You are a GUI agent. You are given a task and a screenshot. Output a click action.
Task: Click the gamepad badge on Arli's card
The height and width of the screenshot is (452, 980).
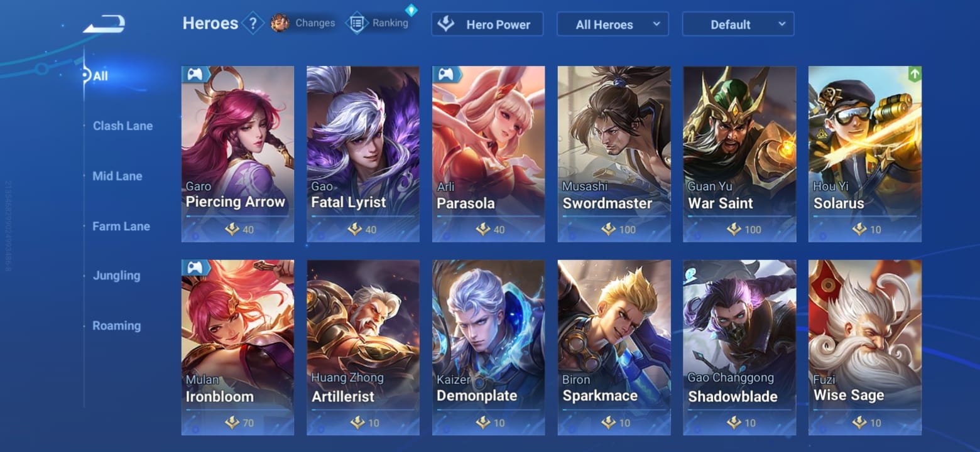tap(447, 74)
